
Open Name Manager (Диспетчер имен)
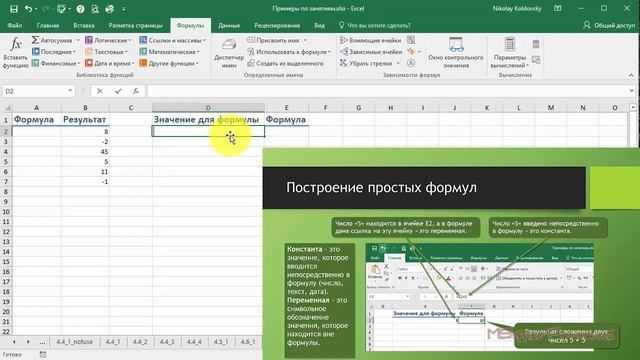coord(229,53)
